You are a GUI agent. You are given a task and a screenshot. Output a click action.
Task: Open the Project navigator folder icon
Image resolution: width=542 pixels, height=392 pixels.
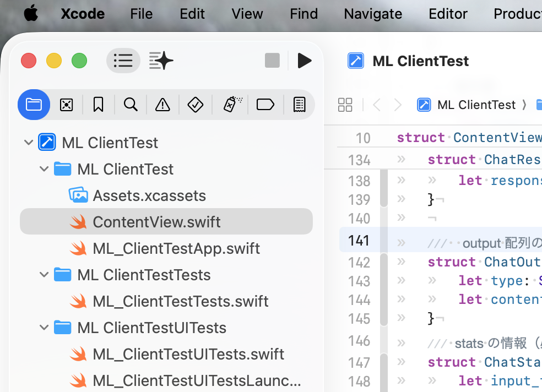pos(34,105)
